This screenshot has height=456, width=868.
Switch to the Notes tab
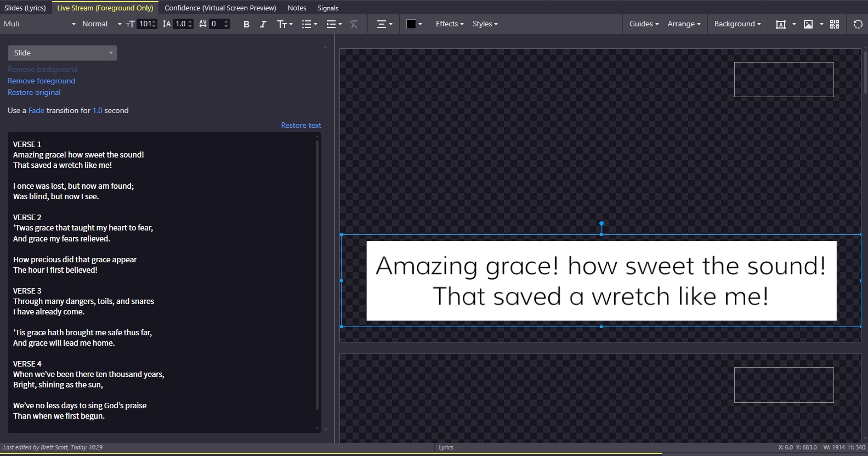pyautogui.click(x=297, y=8)
